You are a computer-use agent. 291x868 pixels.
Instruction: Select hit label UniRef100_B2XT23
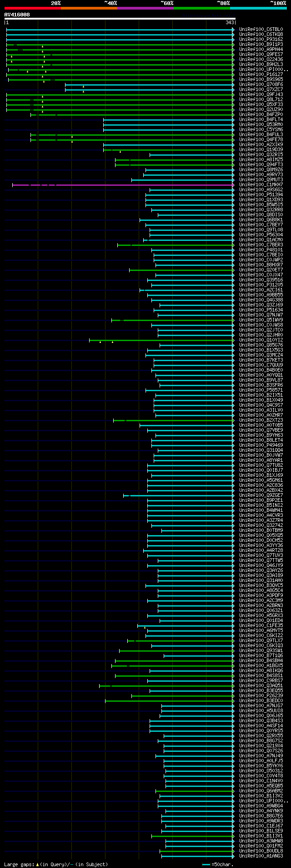(261, 420)
